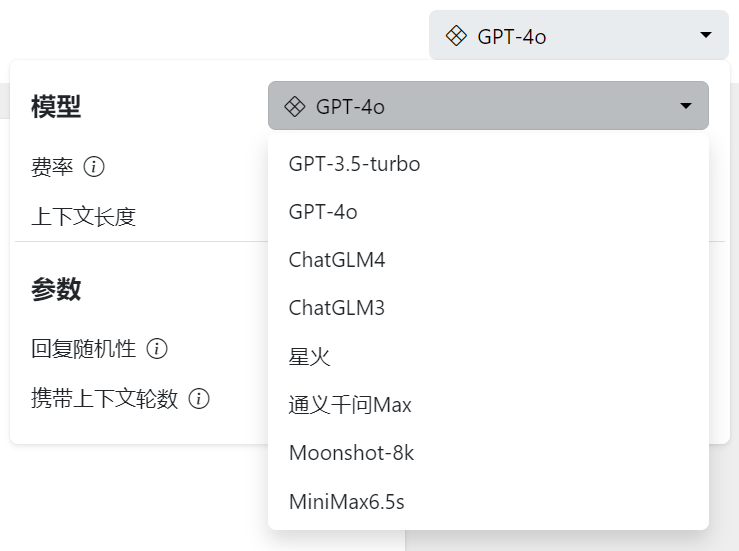This screenshot has width=739, height=551.
Task: Click the diamond icon in the top-right GPT-4o selector
Action: click(x=456, y=36)
